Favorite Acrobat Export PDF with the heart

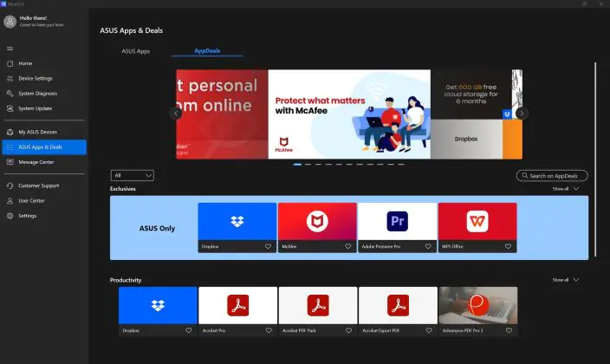point(429,330)
